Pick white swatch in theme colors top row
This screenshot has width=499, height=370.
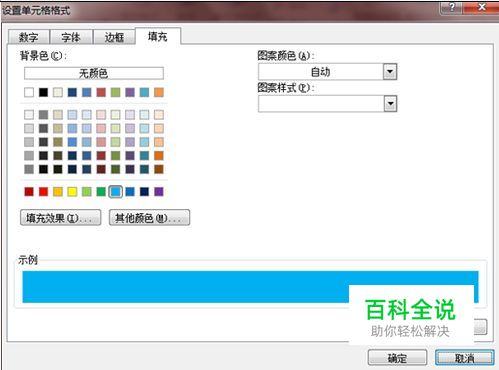coord(29,92)
